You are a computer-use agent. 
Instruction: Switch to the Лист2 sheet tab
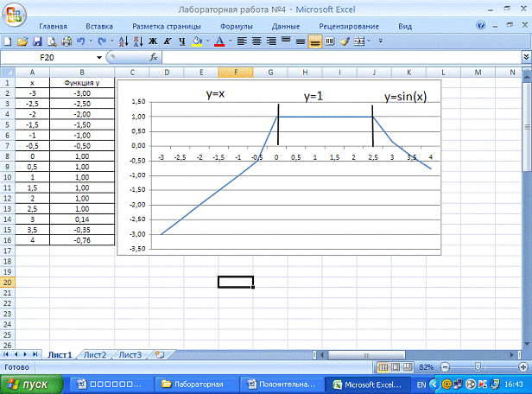(x=94, y=354)
